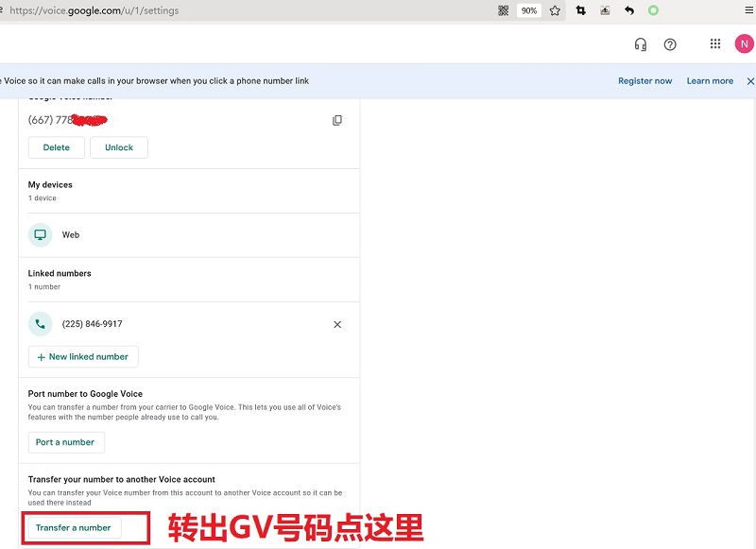
Task: Click the '1 number' label
Action: pyautogui.click(x=43, y=287)
